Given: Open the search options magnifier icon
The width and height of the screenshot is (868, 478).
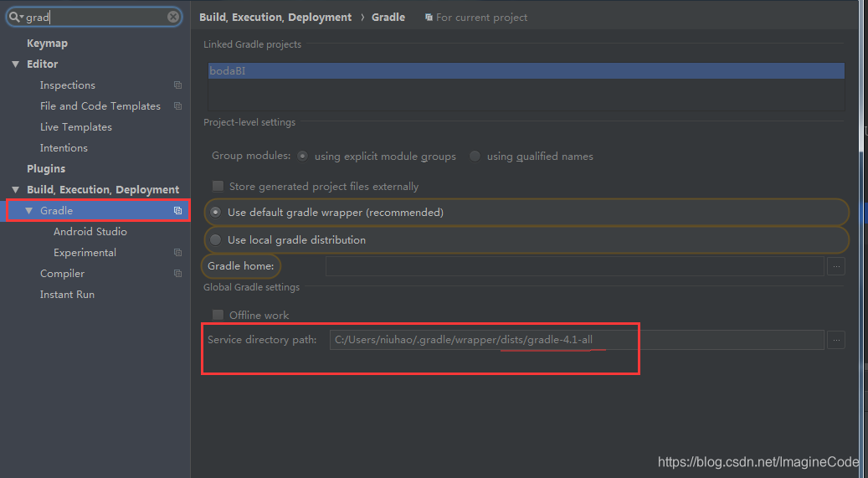Looking at the screenshot, I should 16,18.
